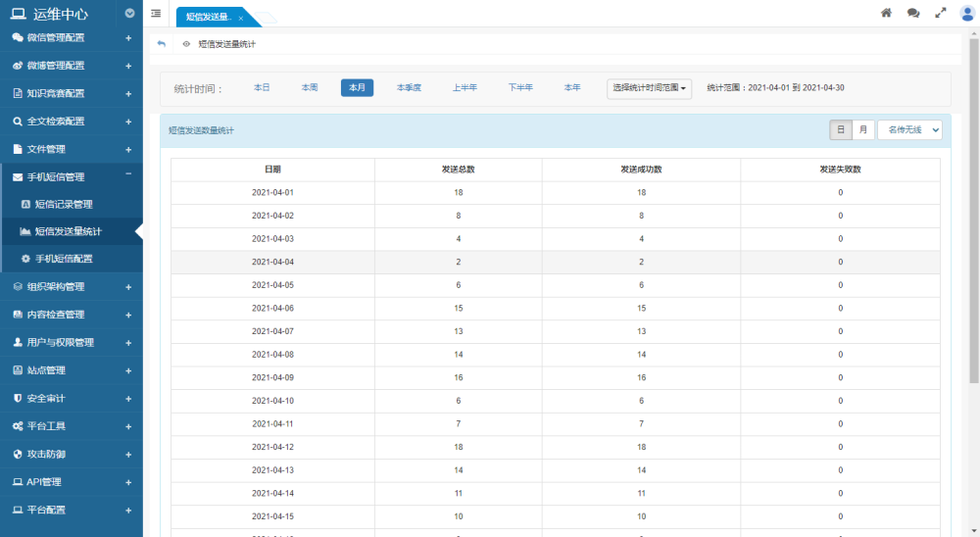Switch statistics view to 月 (monthly)
The image size is (980, 537).
click(862, 129)
